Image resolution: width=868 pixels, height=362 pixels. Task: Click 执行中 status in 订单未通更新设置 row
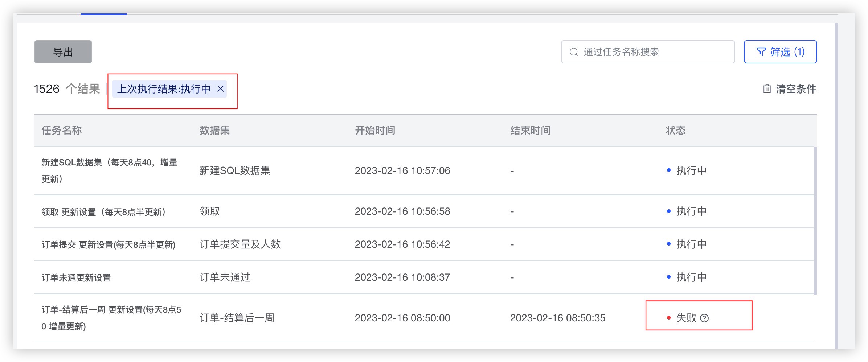(691, 277)
